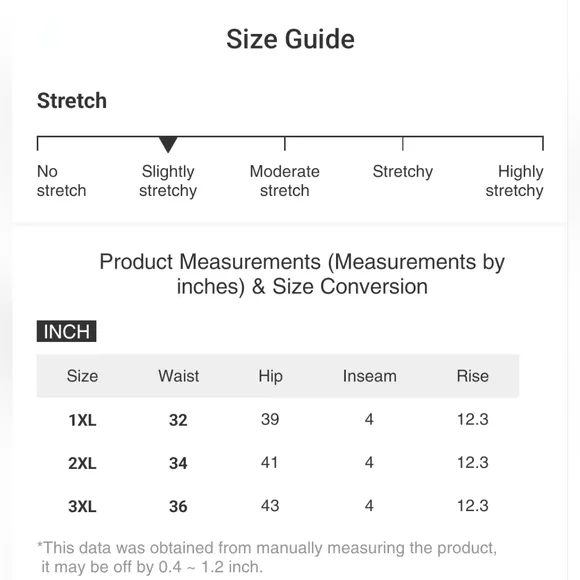This screenshot has height=580, width=580.
Task: Click the Size Guide heading
Action: pyautogui.click(x=290, y=39)
